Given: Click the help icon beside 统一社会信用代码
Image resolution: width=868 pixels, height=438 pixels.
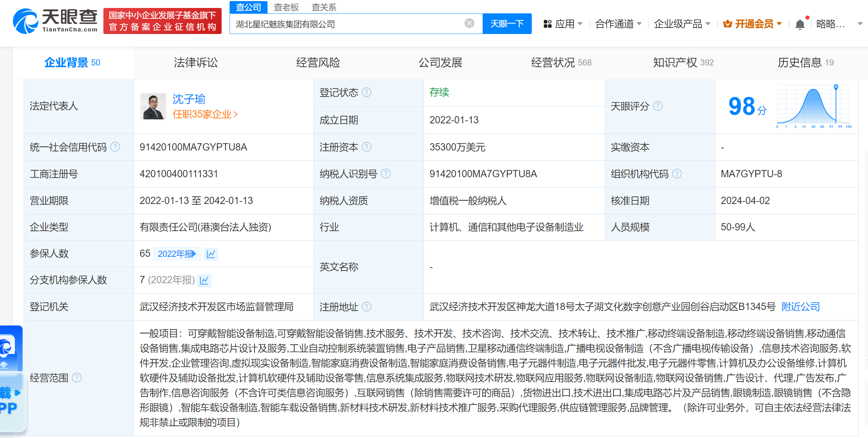Looking at the screenshot, I should [115, 147].
